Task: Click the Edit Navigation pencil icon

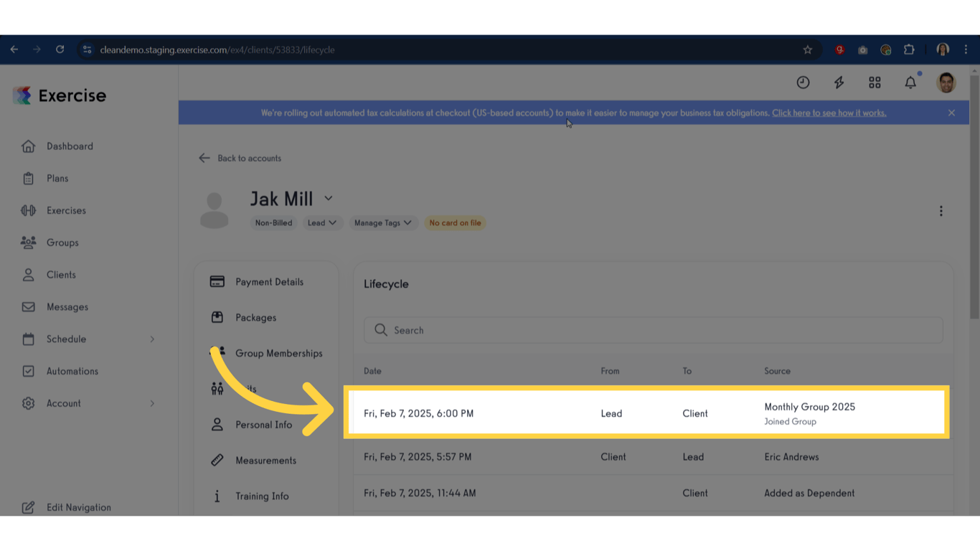Action: [x=28, y=507]
